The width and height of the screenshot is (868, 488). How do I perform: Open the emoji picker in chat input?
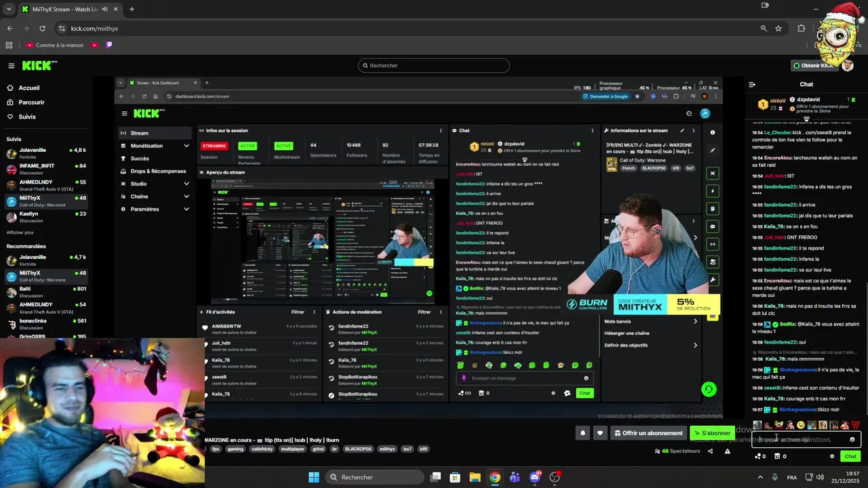pos(852,440)
